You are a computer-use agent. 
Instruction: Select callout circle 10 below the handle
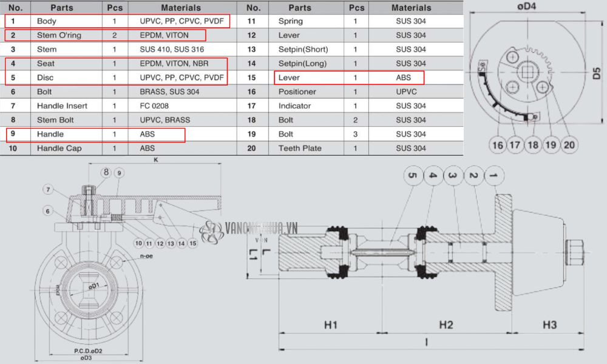[x=139, y=243]
